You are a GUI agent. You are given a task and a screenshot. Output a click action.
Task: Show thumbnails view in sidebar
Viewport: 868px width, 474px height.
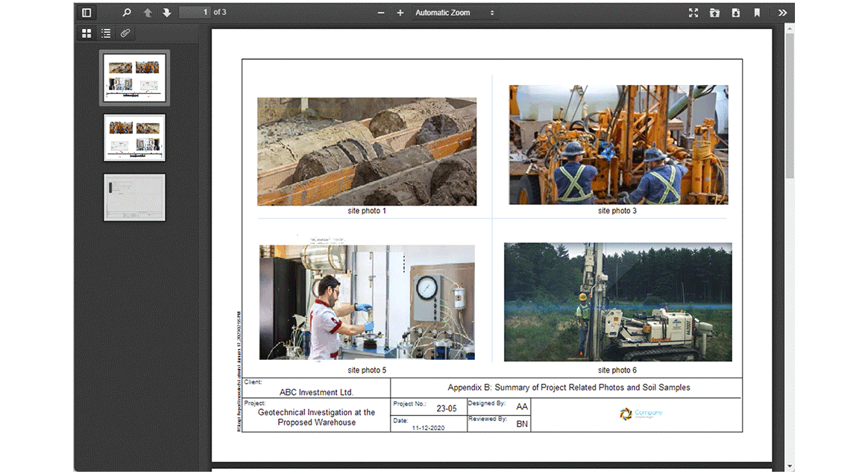[87, 34]
